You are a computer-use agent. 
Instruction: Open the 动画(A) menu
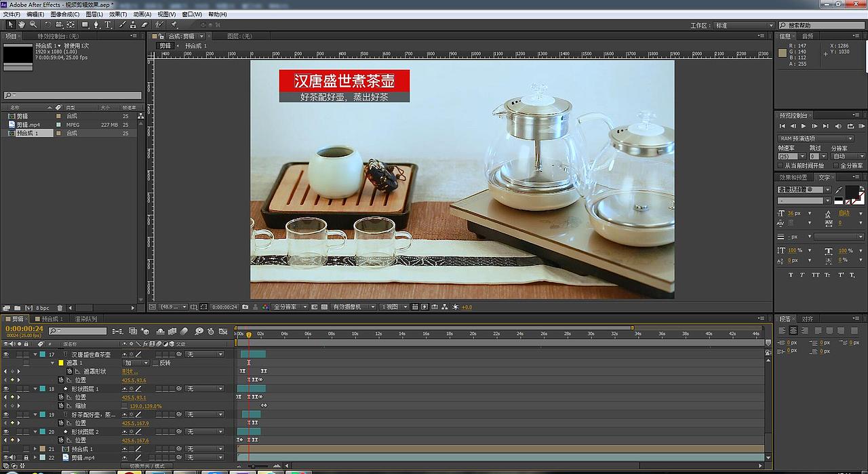coord(142,14)
